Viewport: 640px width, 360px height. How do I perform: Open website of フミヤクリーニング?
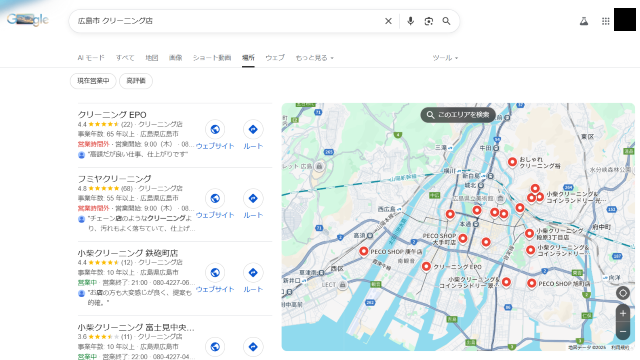(x=215, y=204)
